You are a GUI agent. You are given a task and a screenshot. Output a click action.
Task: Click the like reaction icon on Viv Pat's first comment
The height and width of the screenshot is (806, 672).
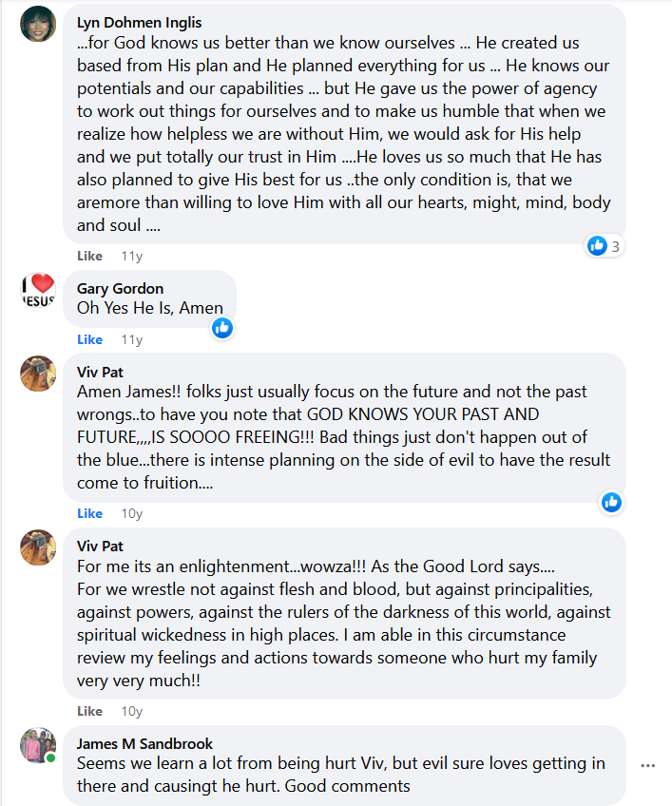(x=611, y=502)
